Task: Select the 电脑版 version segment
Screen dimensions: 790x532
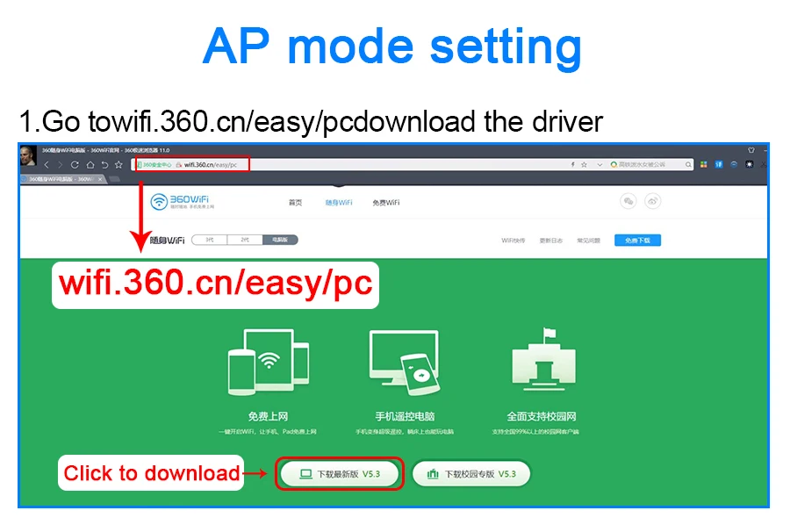Action: (280, 240)
